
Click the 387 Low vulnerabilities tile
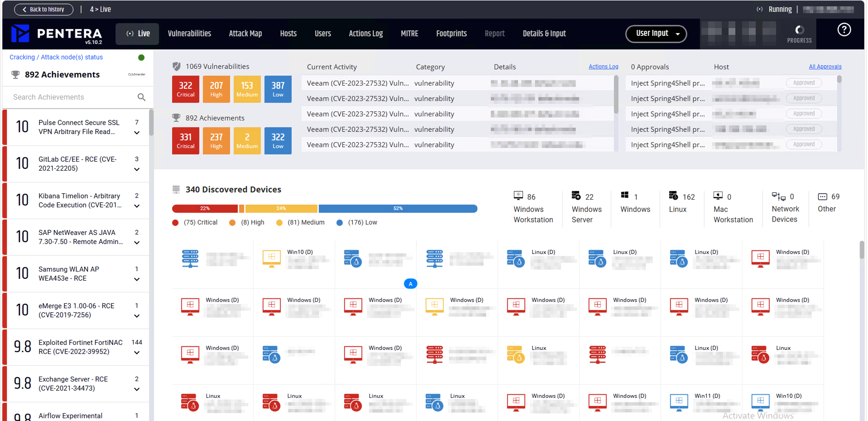[x=278, y=89]
